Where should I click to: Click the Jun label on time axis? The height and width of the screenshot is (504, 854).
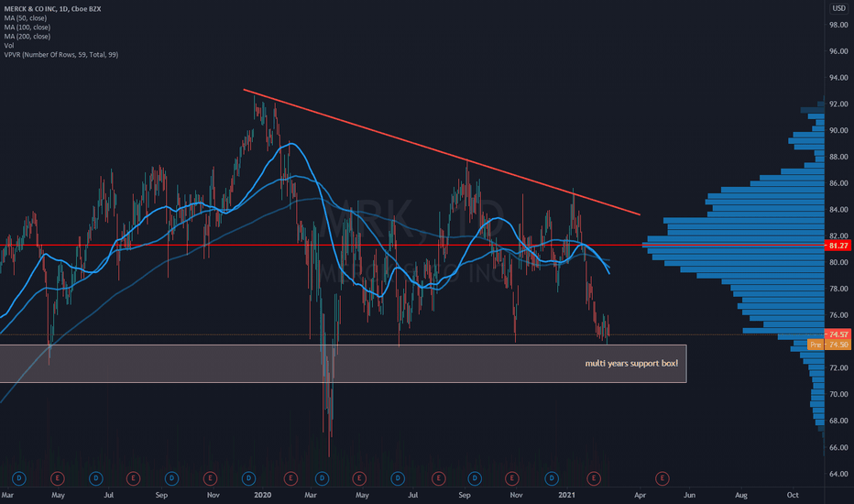(x=689, y=495)
